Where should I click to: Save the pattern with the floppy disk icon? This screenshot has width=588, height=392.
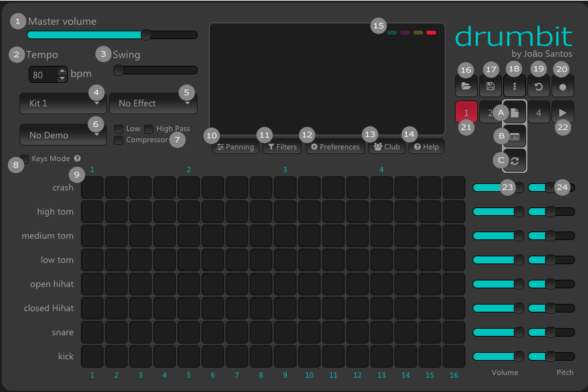click(x=490, y=86)
